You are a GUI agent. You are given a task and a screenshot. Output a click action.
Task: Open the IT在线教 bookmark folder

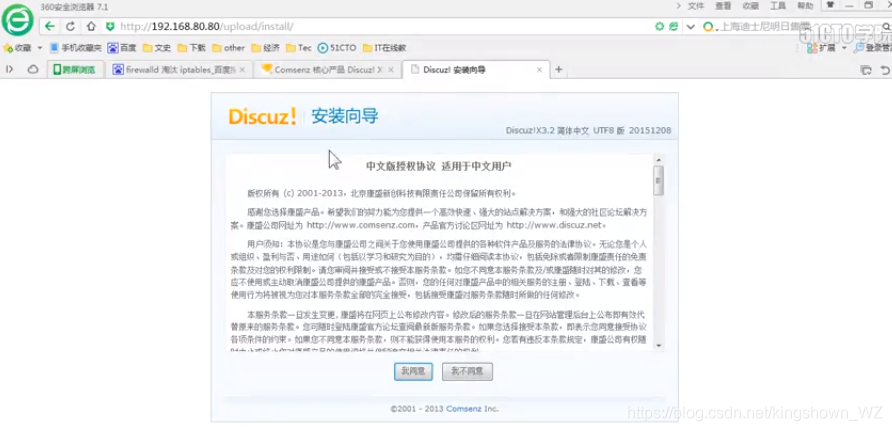[x=385, y=48]
